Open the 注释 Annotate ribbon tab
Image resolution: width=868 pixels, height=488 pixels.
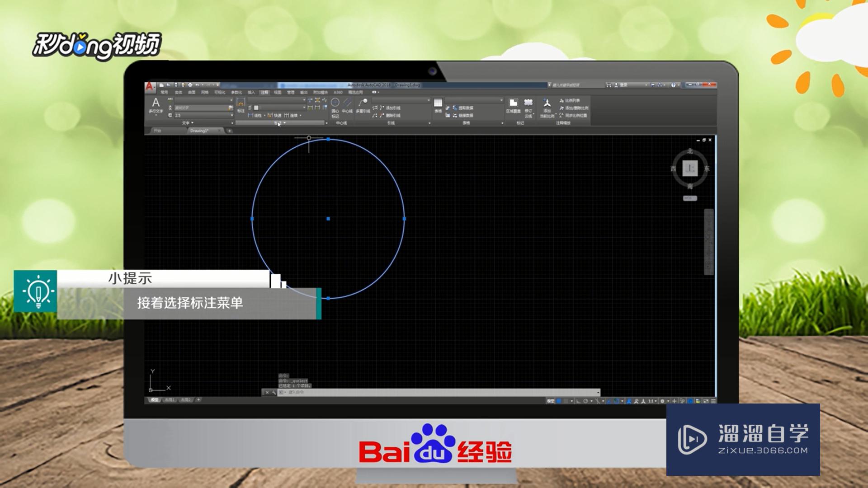click(264, 92)
